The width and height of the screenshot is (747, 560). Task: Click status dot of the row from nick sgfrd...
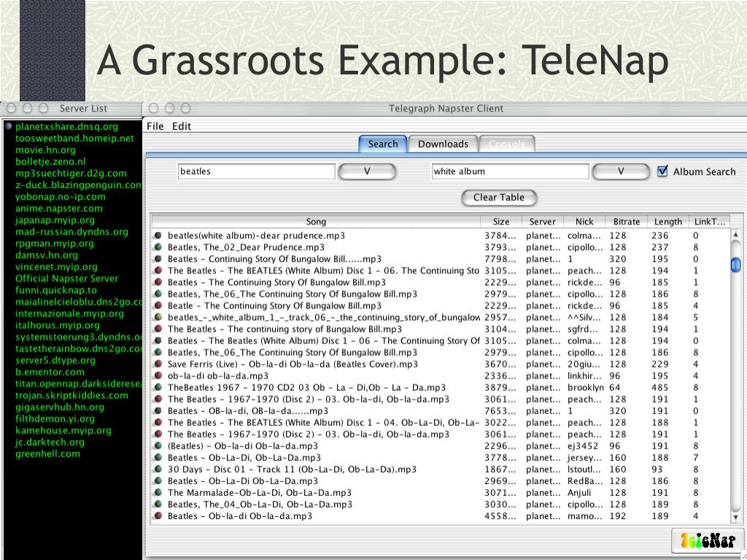pyautogui.click(x=158, y=329)
